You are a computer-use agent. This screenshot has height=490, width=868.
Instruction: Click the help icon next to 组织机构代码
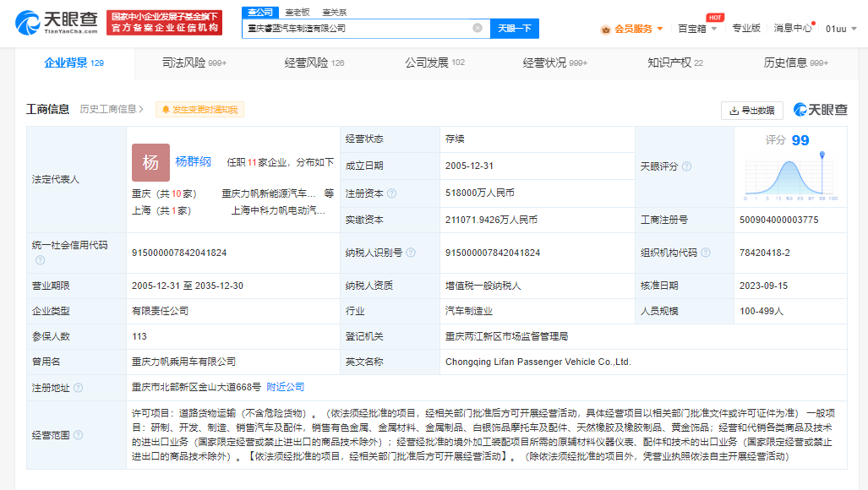click(705, 253)
